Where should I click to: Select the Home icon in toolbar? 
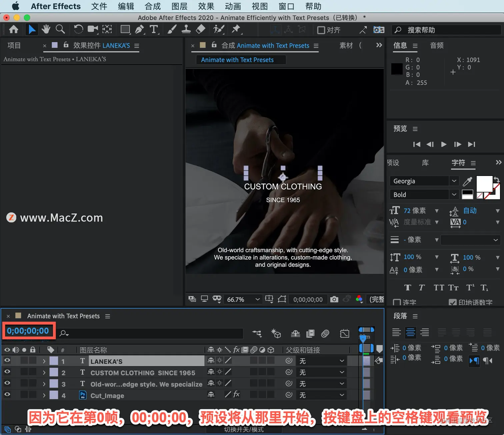pyautogui.click(x=14, y=30)
